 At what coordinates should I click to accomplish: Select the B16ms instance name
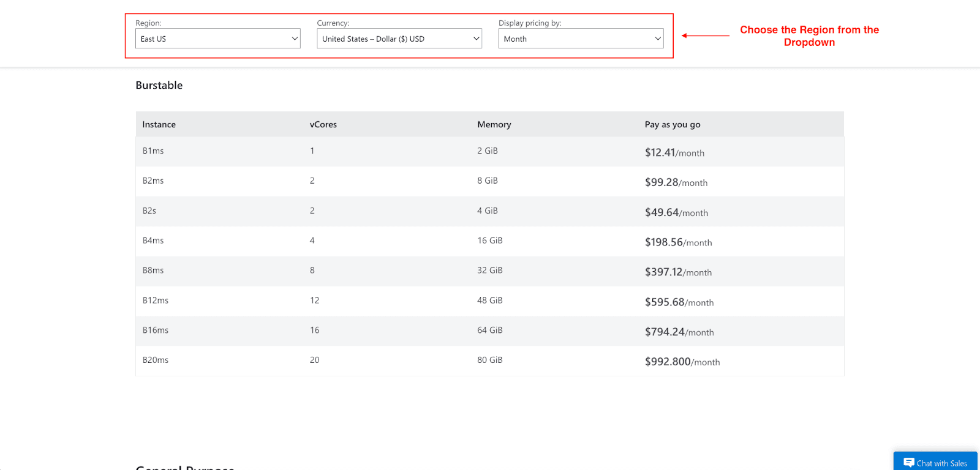(156, 330)
